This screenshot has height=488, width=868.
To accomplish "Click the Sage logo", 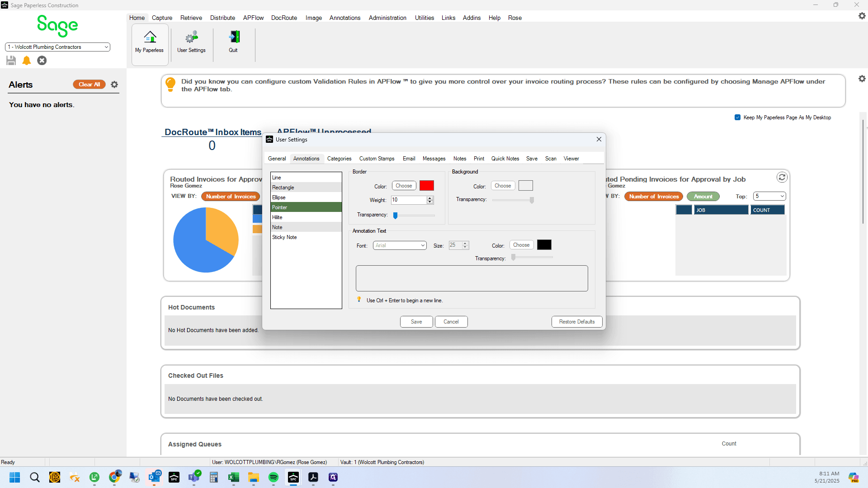I will (x=57, y=26).
